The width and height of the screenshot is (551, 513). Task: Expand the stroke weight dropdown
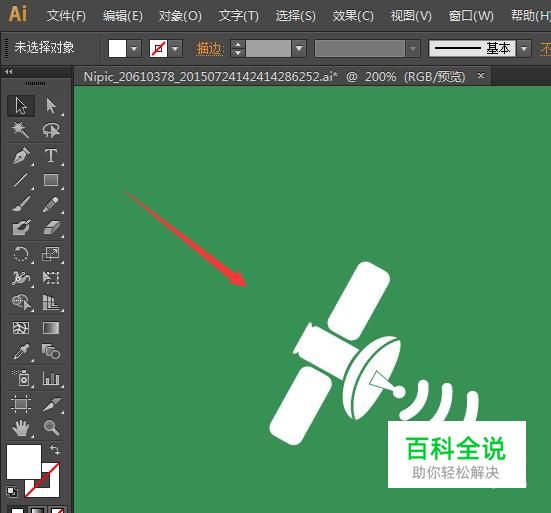tap(299, 48)
